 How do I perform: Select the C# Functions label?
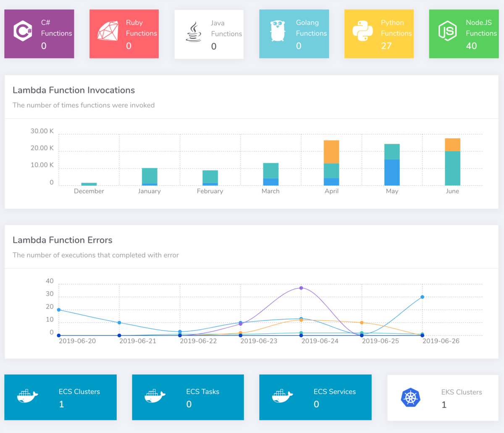pyautogui.click(x=56, y=28)
